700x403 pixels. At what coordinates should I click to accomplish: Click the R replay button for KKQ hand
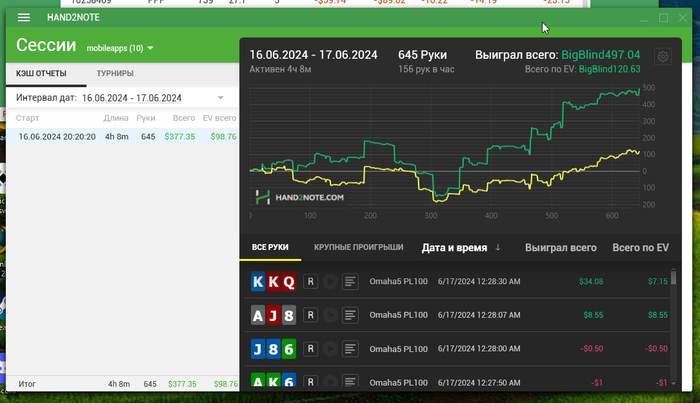click(311, 282)
